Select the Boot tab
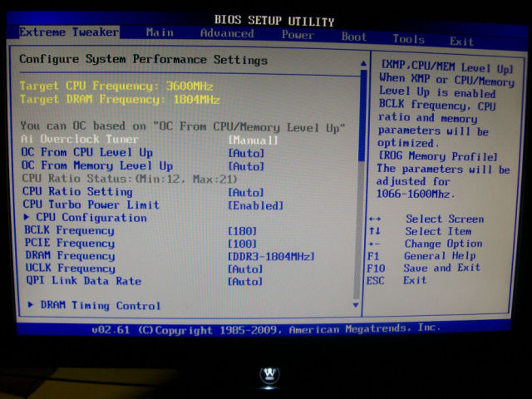The height and width of the screenshot is (399, 532). tap(354, 37)
